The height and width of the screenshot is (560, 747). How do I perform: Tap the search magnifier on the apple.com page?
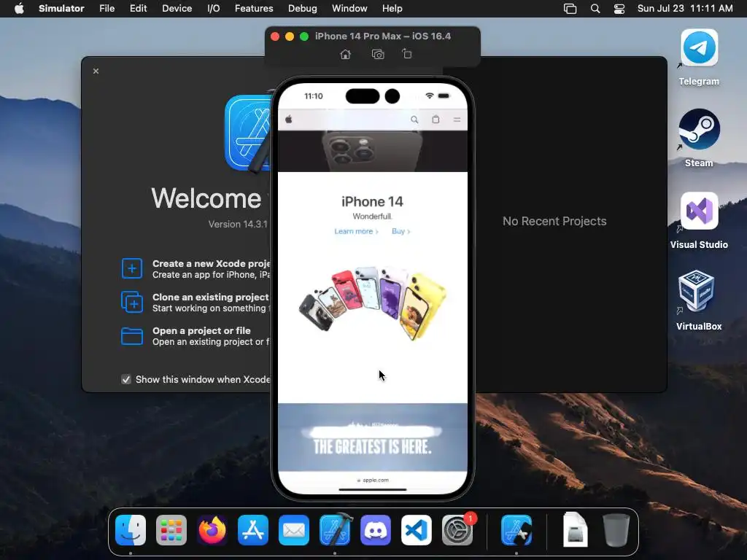pos(414,120)
